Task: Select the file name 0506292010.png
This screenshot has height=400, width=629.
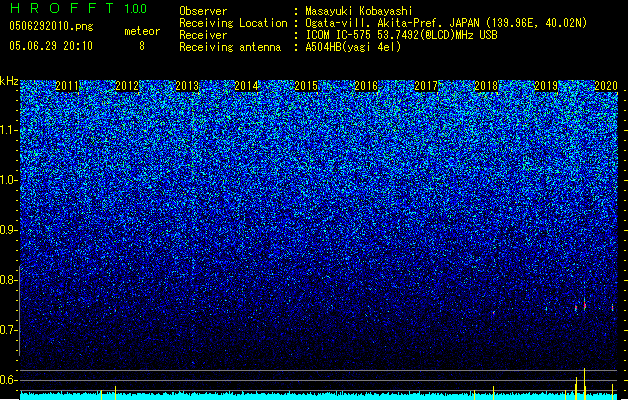Action: [x=51, y=26]
